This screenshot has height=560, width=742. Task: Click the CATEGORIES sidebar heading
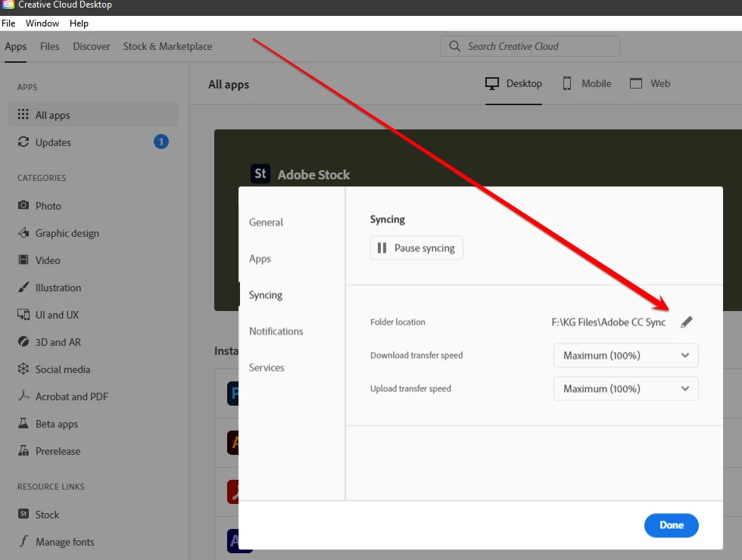(42, 178)
